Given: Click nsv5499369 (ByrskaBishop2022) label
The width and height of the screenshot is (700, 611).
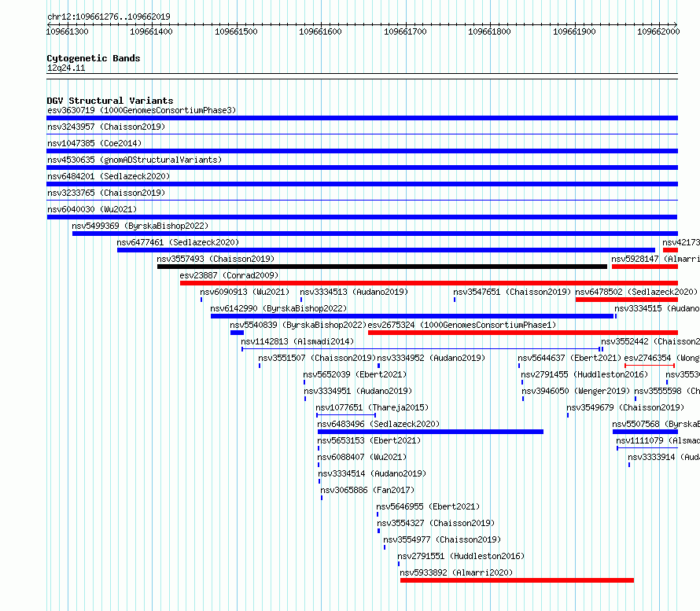Looking at the screenshot, I should (x=140, y=226).
